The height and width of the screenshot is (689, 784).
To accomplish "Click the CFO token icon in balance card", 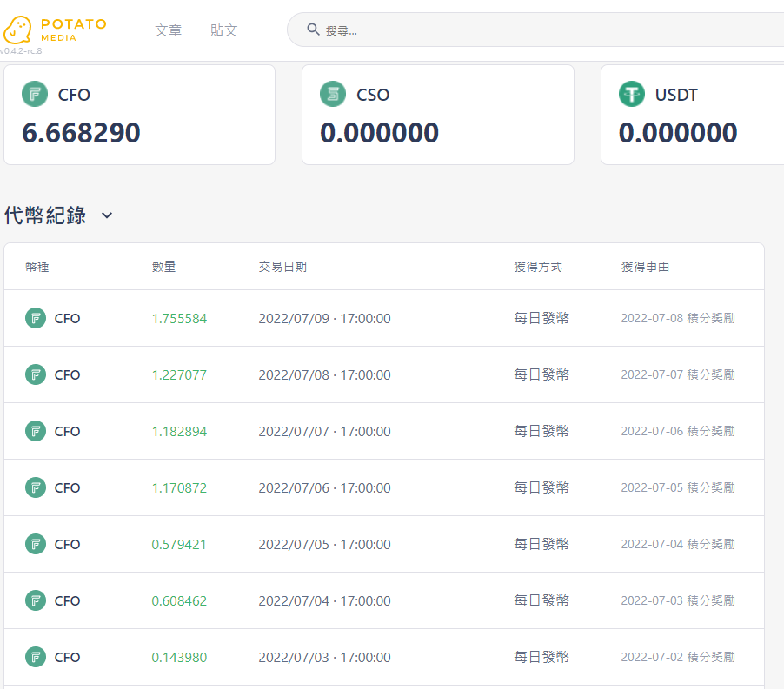I will (35, 94).
